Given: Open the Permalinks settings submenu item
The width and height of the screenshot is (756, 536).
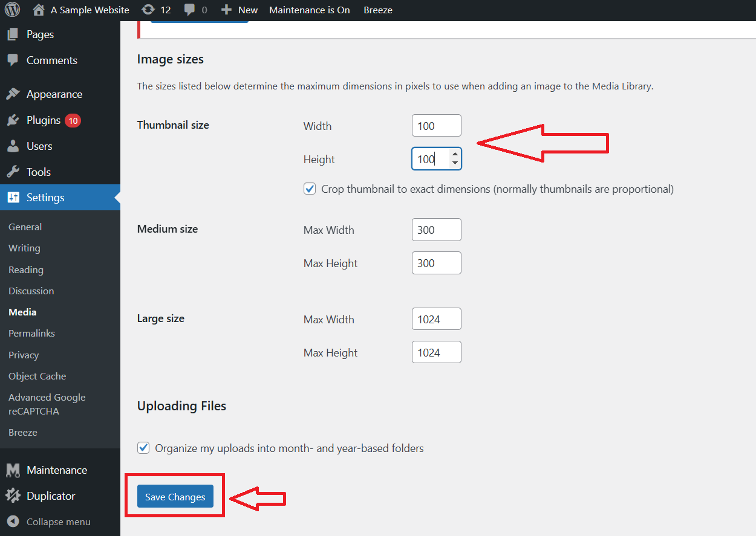Looking at the screenshot, I should pos(31,334).
